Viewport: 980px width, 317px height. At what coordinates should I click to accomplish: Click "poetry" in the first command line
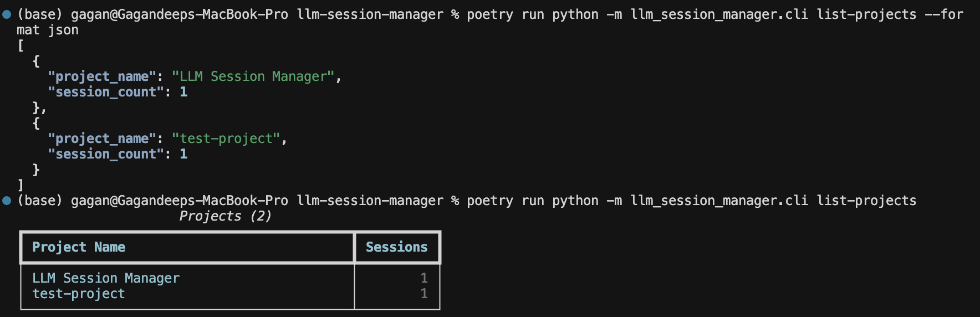tap(489, 14)
